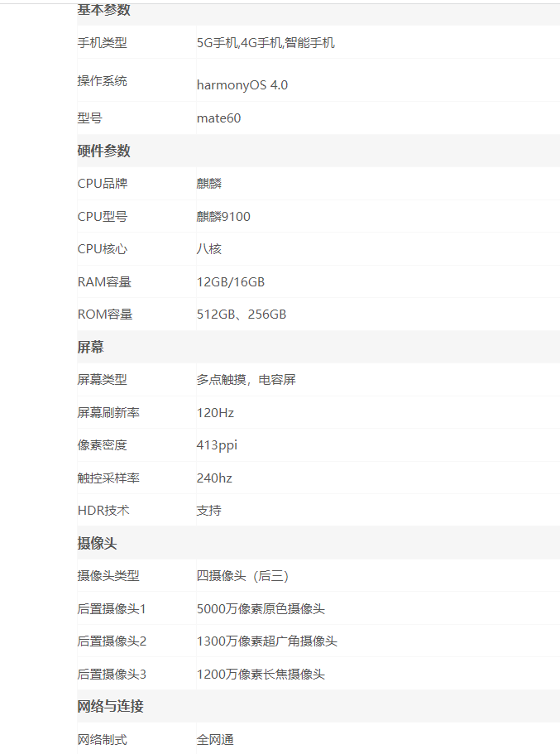Select the harmonyOS 4.0 value
560x754 pixels.
click(x=242, y=85)
